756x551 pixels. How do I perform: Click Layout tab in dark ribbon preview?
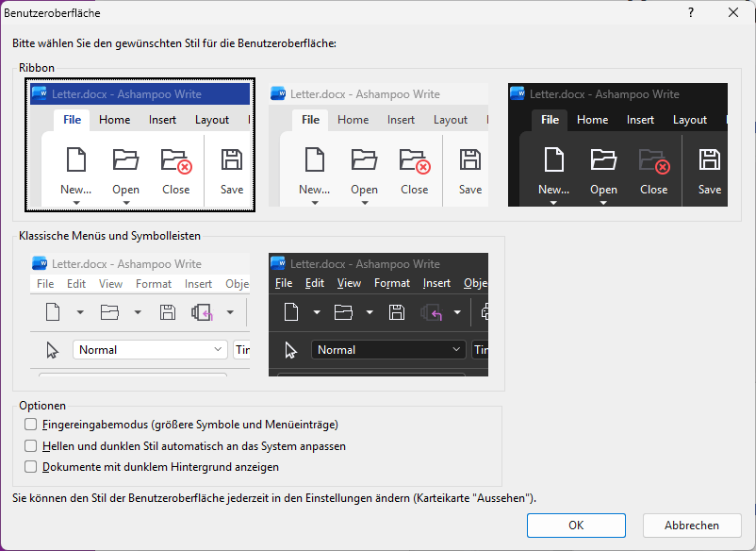690,120
